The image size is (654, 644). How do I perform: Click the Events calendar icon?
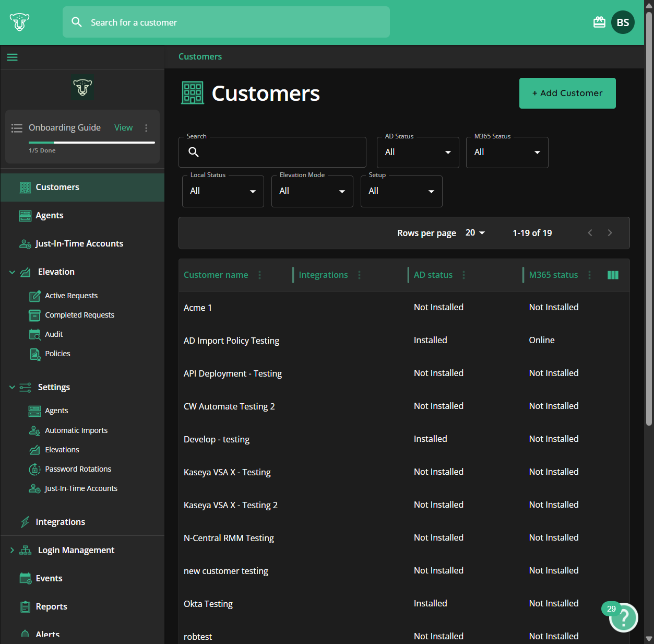pos(25,578)
